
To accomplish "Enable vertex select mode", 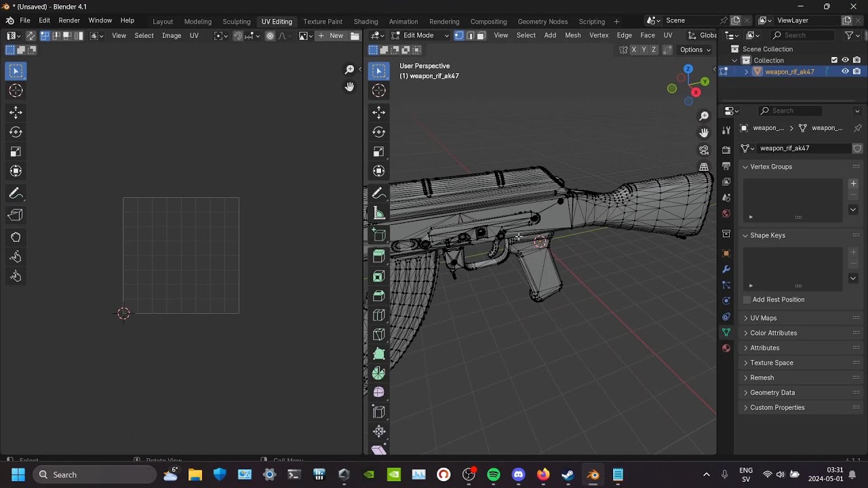I will tap(459, 35).
